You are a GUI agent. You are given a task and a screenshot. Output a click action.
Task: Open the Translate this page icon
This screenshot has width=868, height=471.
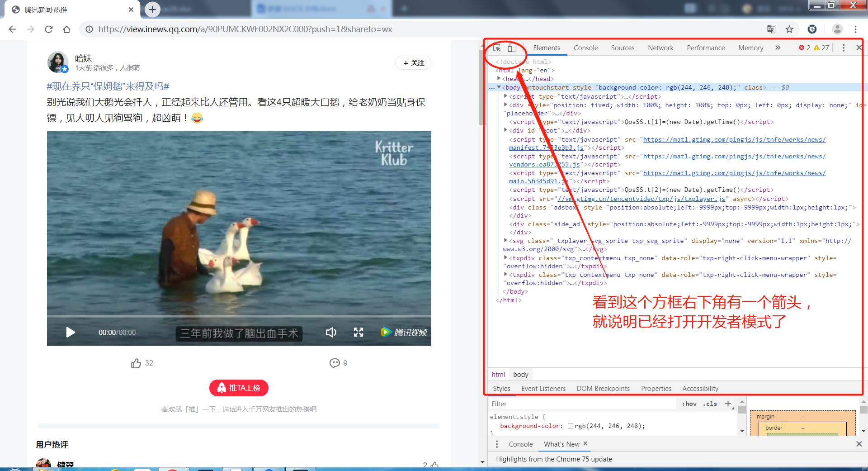771,29
